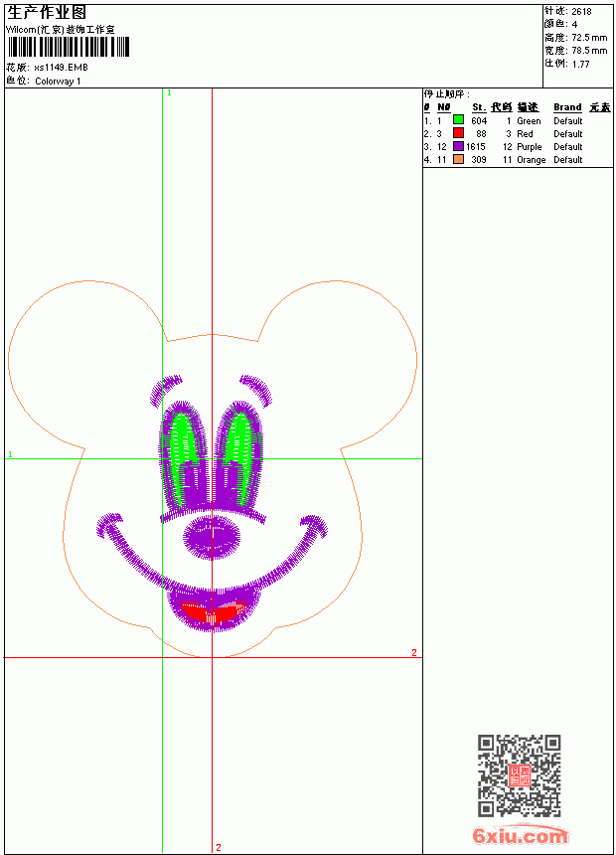
Task: Click the purple color swatch in thread list
Action: (458, 146)
